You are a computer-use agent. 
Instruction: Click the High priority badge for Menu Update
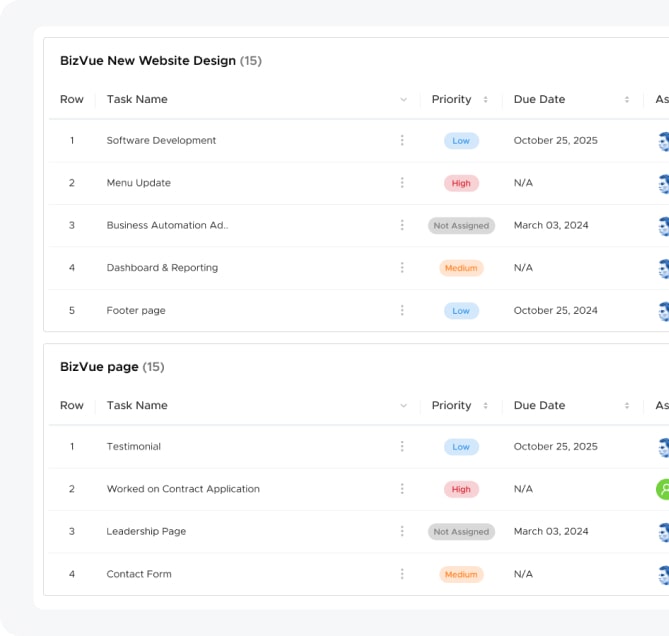click(x=461, y=183)
